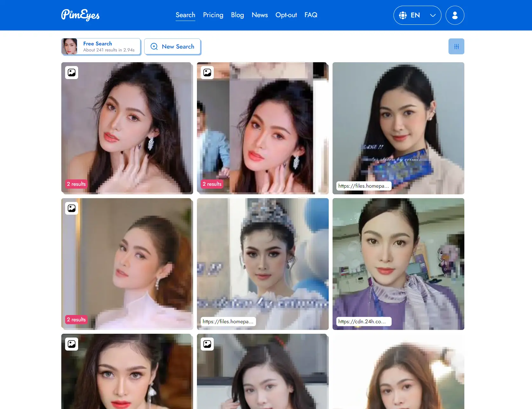Open the search filter settings icon

pos(456,46)
